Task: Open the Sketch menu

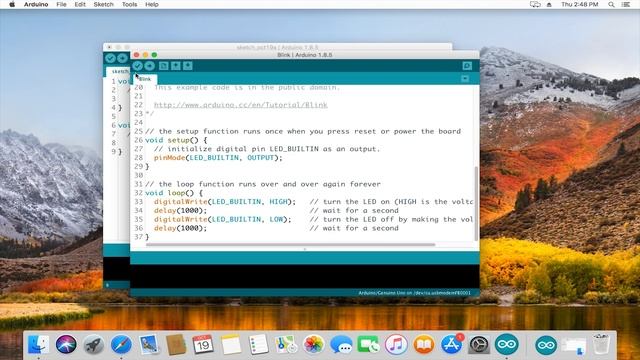Action: 103,4
